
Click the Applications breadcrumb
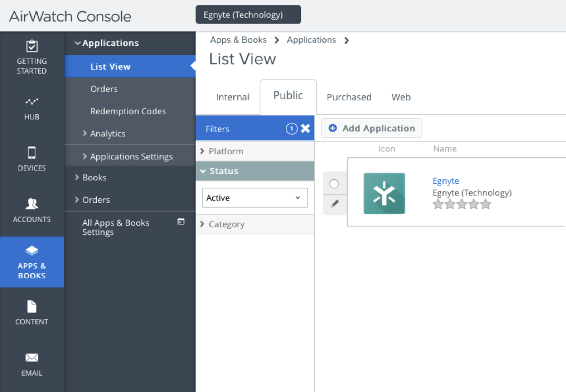coord(311,39)
